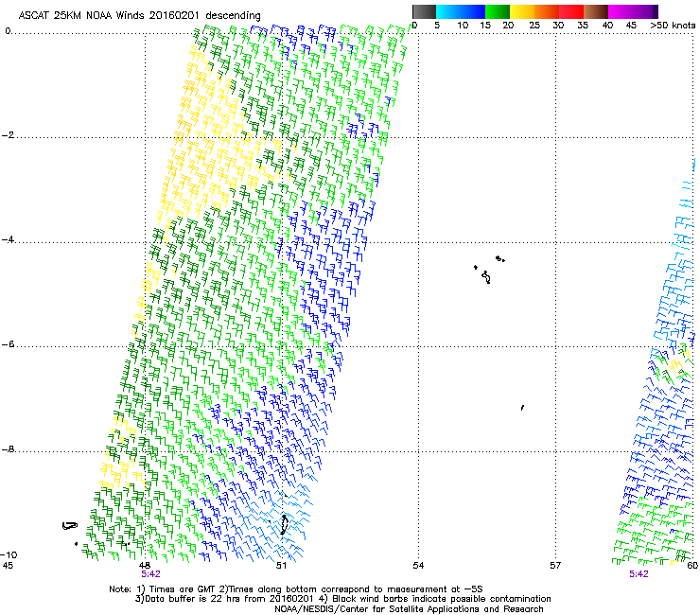The image size is (700, 615).
Task: Click the purple '5:42' time under longitude 48
Action: tap(150, 574)
